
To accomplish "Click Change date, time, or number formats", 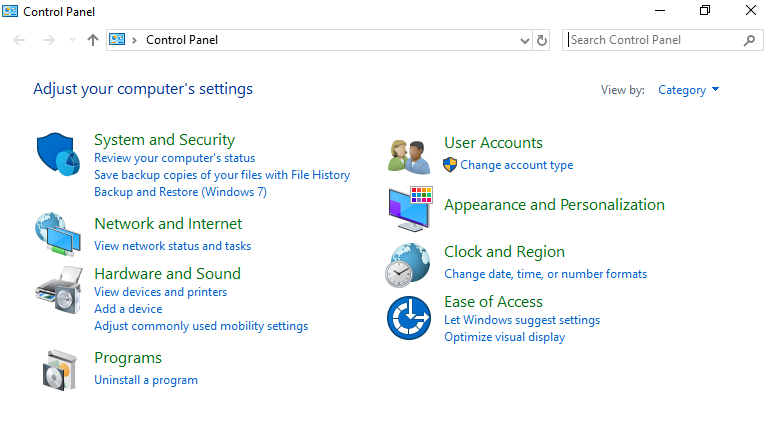I will tap(545, 274).
